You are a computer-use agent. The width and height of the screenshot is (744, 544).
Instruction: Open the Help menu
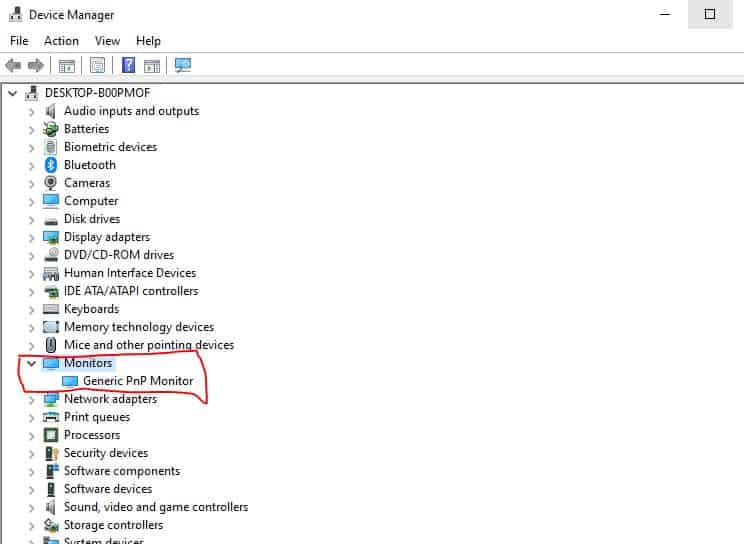tap(148, 41)
